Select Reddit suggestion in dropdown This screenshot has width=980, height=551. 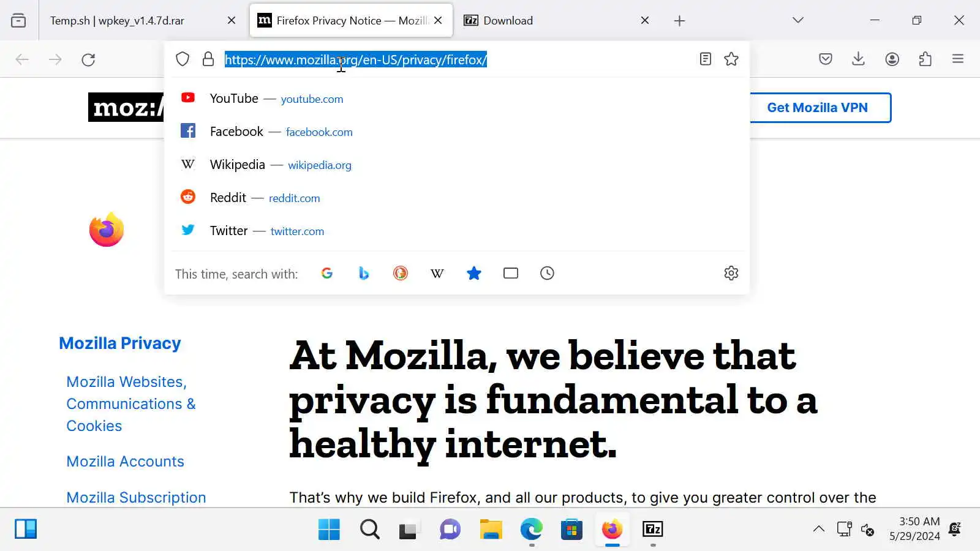[x=457, y=198]
